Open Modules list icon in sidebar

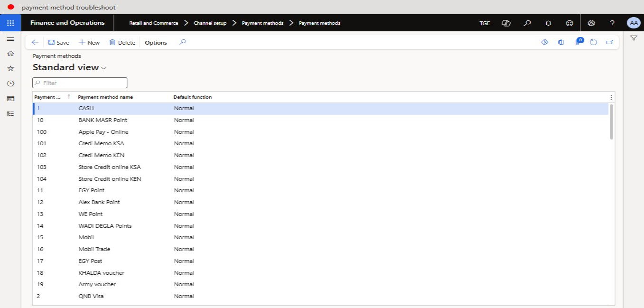pyautogui.click(x=10, y=114)
